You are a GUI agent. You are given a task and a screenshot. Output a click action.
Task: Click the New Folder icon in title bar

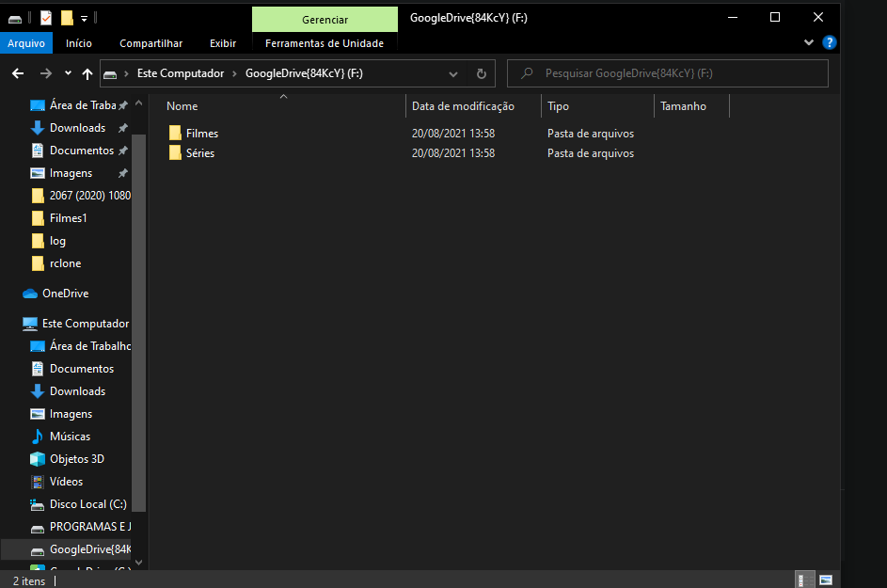66,18
